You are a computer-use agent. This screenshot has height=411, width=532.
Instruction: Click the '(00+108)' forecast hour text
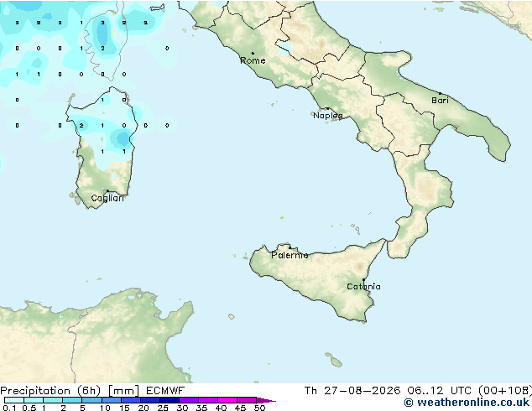coord(505,391)
